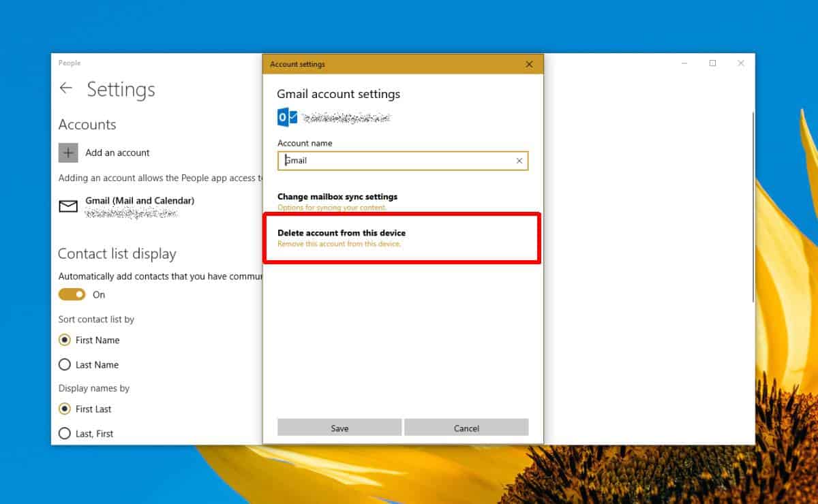818x504 pixels.
Task: Click the Outlook icon in account settings
Action: click(x=288, y=117)
